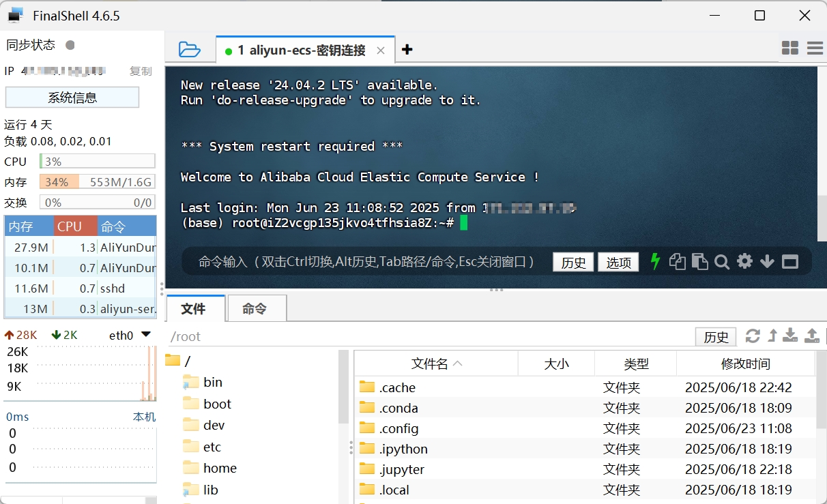Open path 历史 button in file panel
Viewport: 827px width, 504px height.
click(716, 337)
